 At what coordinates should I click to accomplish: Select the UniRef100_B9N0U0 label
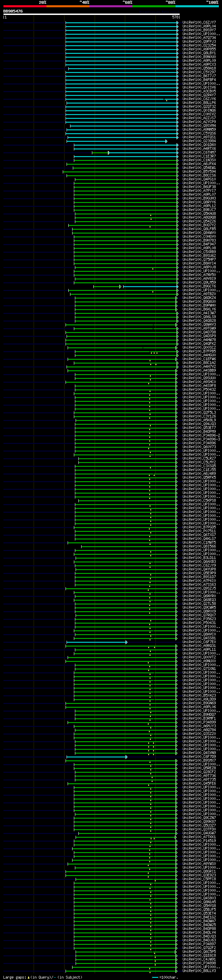point(199,57)
